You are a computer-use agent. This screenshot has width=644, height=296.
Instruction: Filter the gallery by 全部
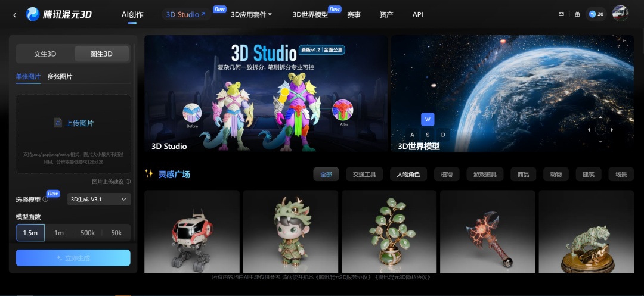(326, 175)
